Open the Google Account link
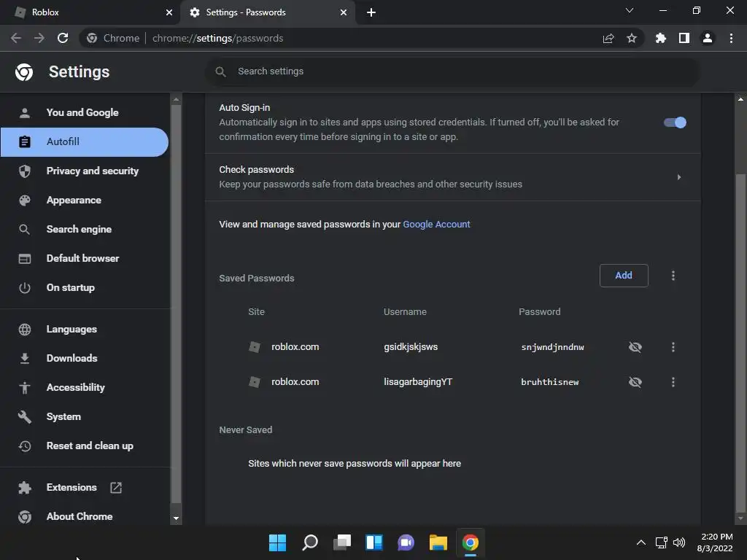 436,225
